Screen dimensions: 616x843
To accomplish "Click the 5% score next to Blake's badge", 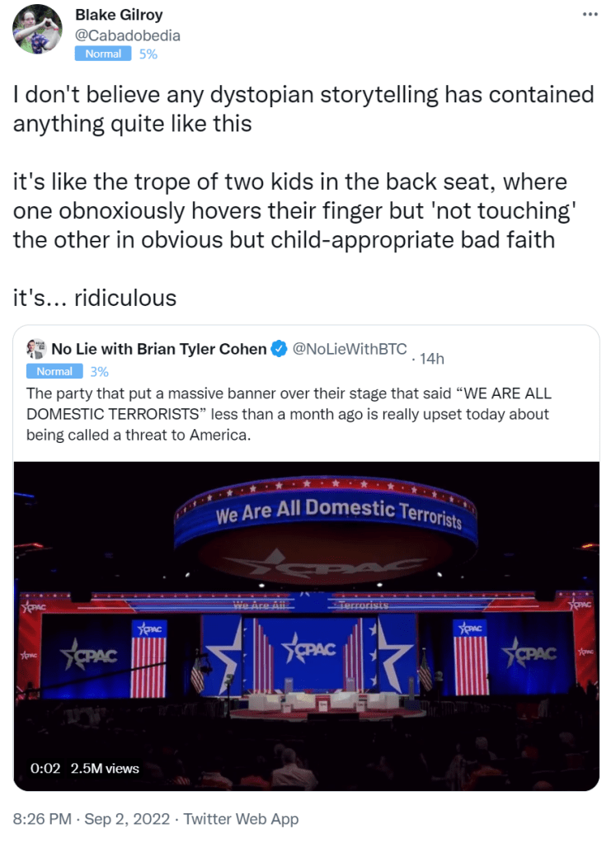I will 148,54.
